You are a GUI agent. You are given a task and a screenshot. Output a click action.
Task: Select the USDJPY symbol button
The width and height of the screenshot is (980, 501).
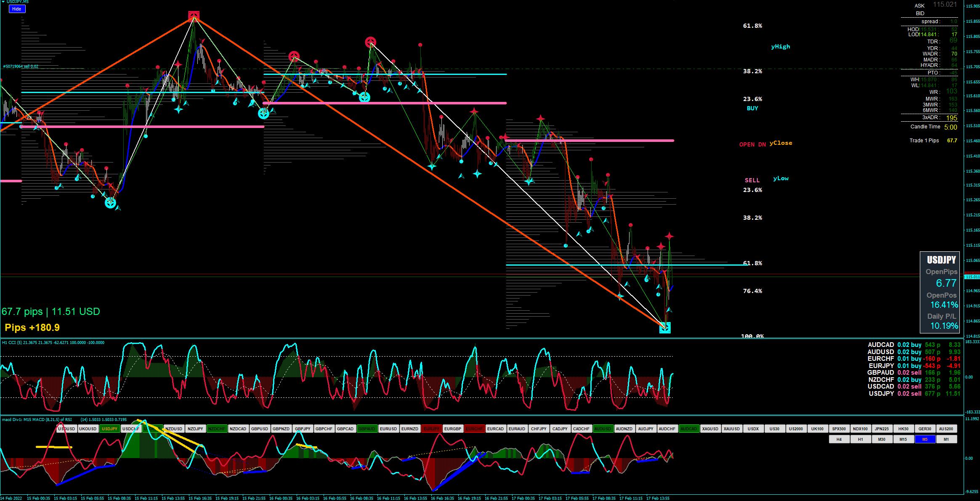[110, 429]
